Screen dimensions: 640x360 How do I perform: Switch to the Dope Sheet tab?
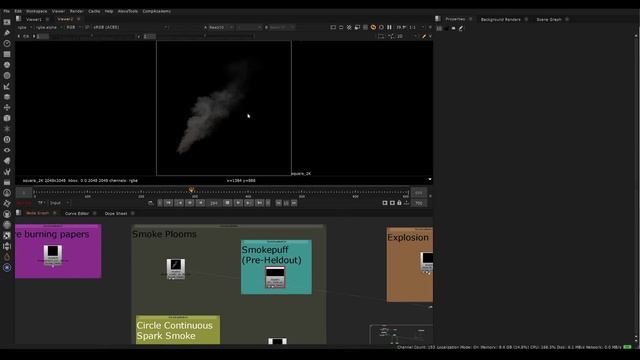116,213
